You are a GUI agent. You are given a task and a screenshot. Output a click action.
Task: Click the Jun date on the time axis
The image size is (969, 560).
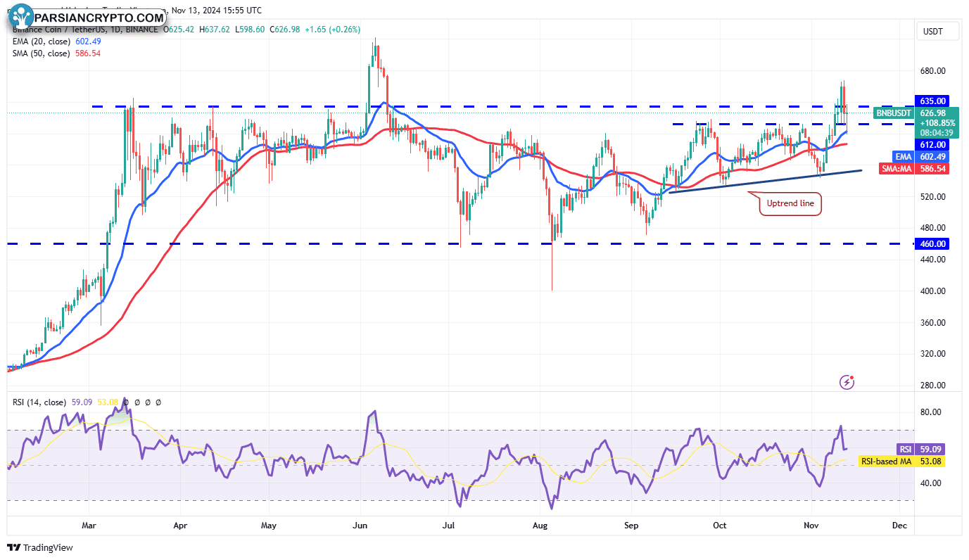coord(360,525)
